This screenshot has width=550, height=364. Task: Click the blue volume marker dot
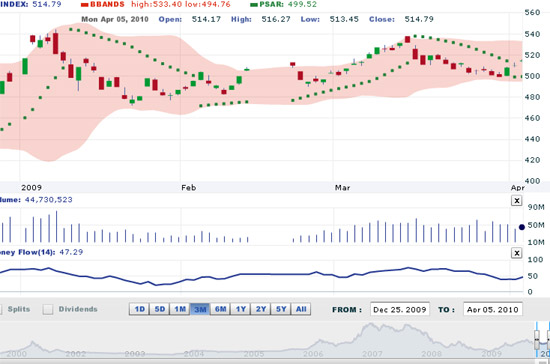tap(522, 227)
